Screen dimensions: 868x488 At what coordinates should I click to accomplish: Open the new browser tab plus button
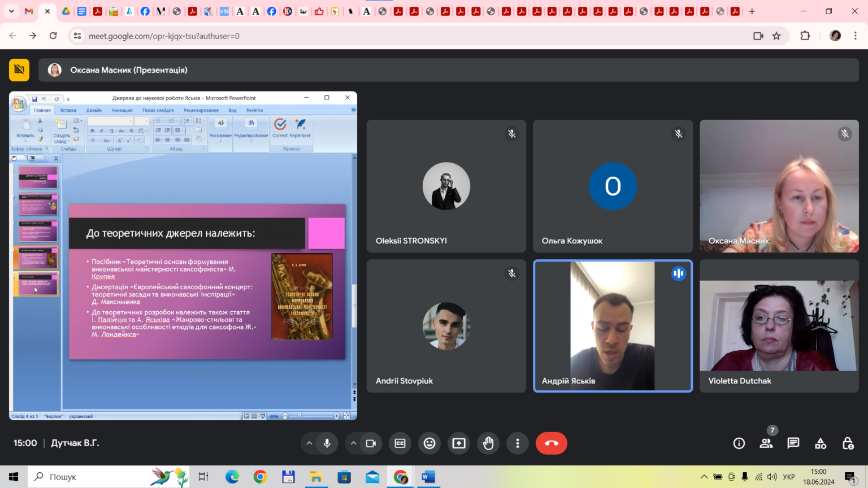pyautogui.click(x=752, y=11)
